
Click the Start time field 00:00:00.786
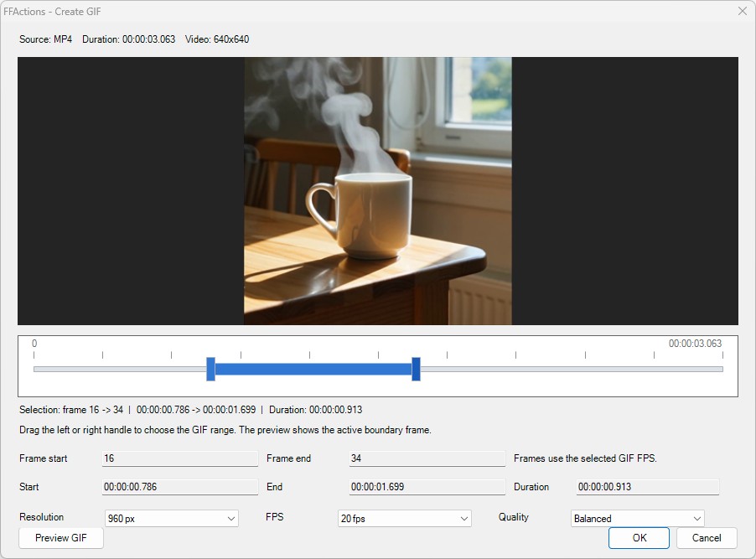pyautogui.click(x=180, y=487)
